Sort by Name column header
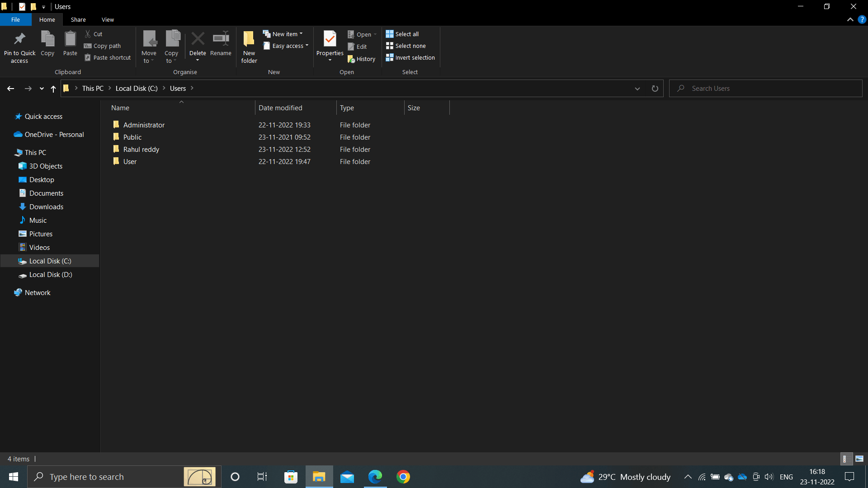The width and height of the screenshot is (868, 488). [x=181, y=108]
